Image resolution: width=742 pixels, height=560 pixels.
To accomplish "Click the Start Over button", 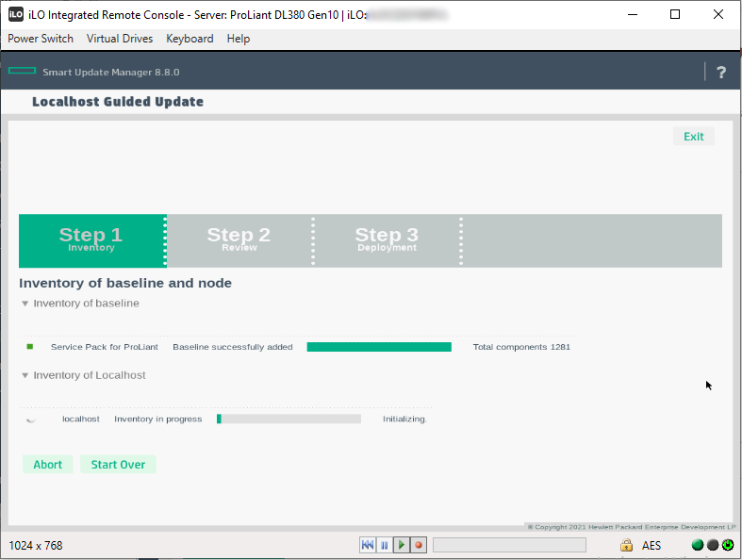I will (x=118, y=465).
